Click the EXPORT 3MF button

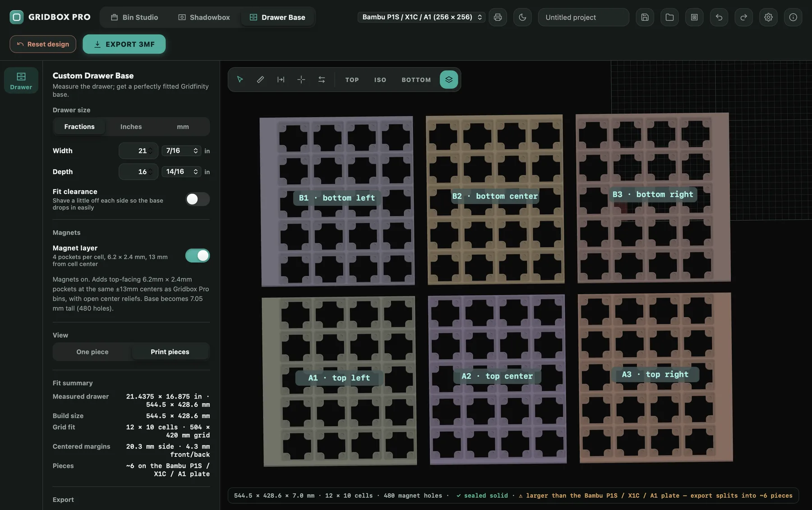coord(124,44)
